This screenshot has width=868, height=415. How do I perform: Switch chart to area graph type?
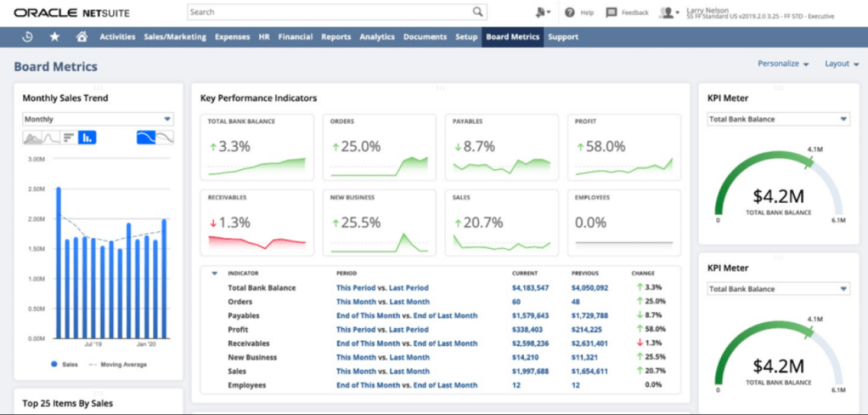32,138
